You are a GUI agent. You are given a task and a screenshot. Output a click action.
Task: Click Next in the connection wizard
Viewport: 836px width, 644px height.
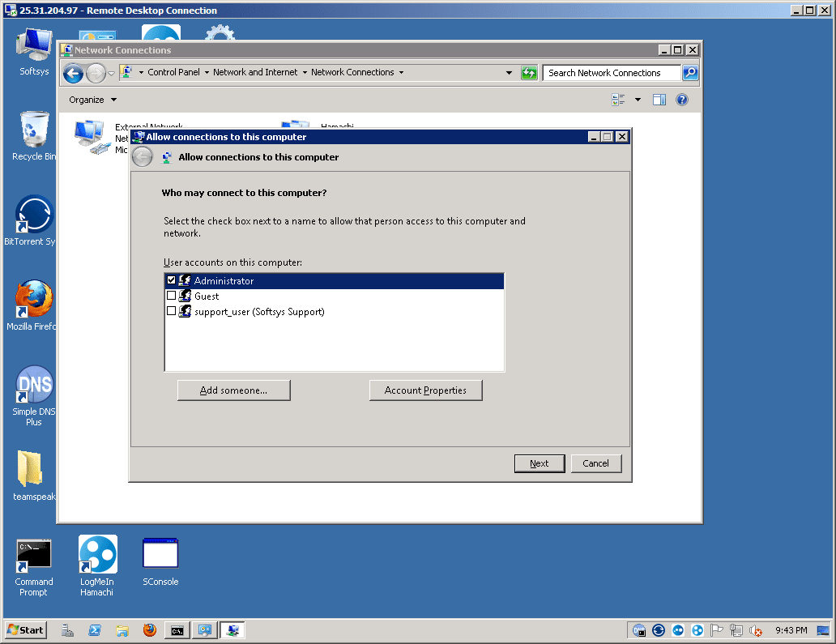pos(539,463)
